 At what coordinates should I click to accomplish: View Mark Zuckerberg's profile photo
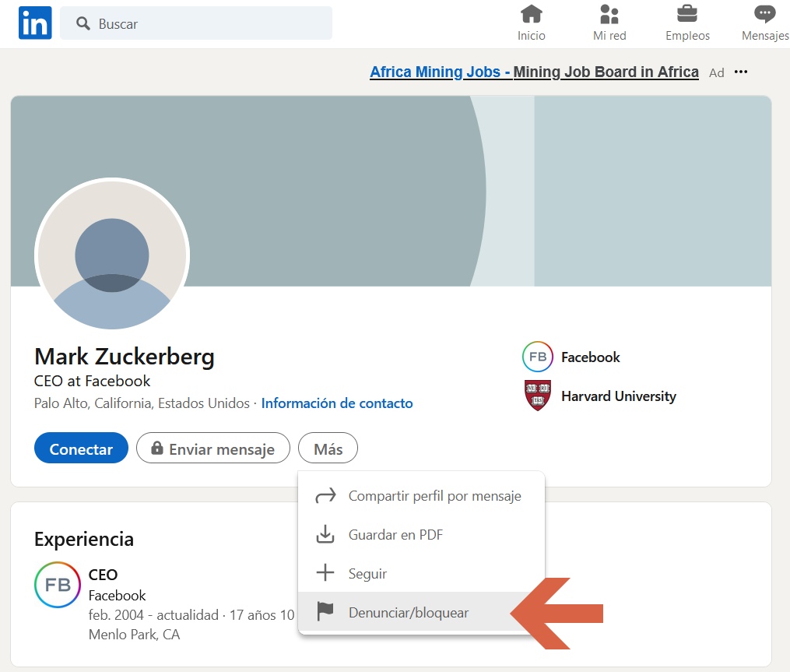[x=112, y=255]
